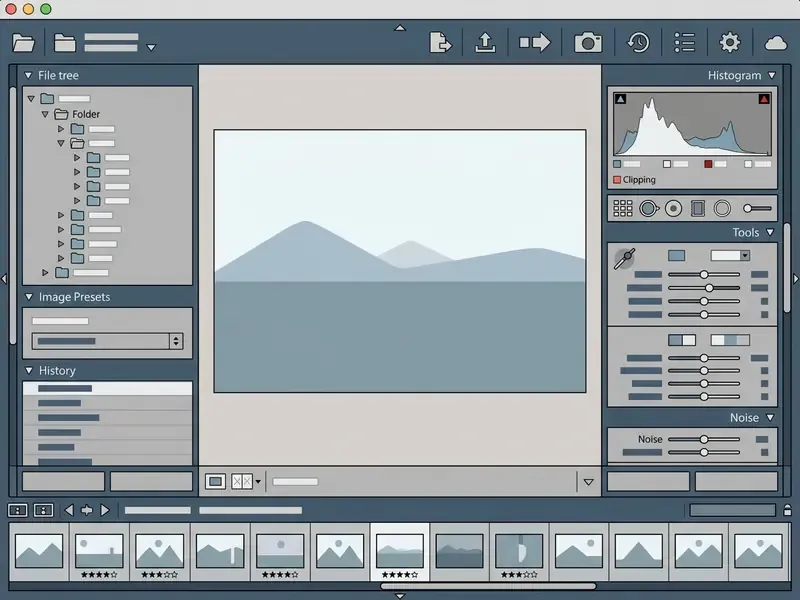The height and width of the screenshot is (600, 800).
Task: Collapse the Histogram panel
Action: (x=772, y=76)
